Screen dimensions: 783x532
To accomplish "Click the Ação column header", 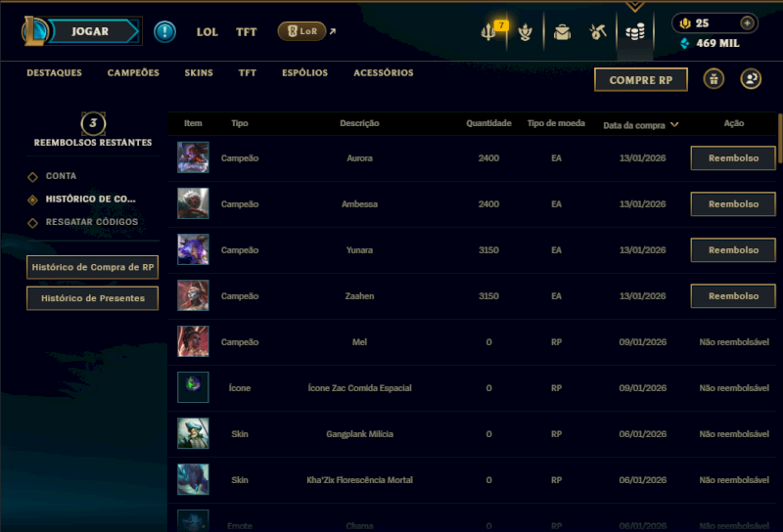I will 734,123.
